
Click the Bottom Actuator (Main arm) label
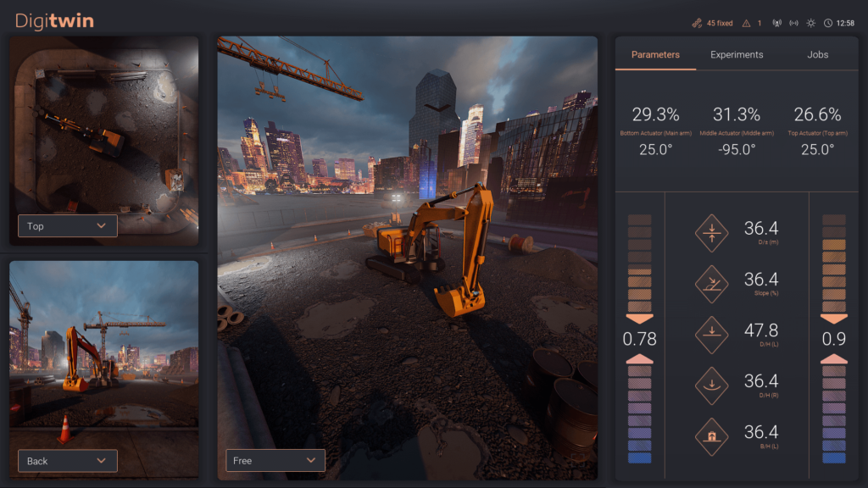(655, 133)
